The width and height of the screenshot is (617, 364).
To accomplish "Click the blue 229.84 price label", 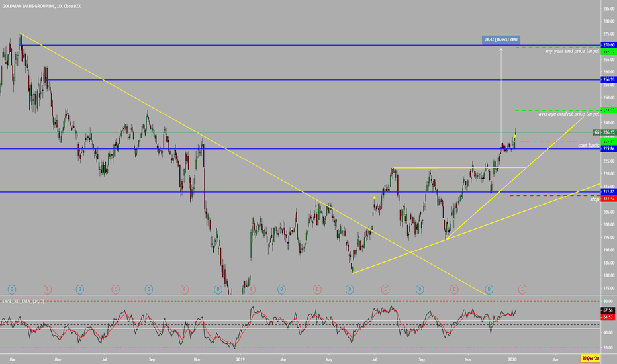I will [608, 148].
